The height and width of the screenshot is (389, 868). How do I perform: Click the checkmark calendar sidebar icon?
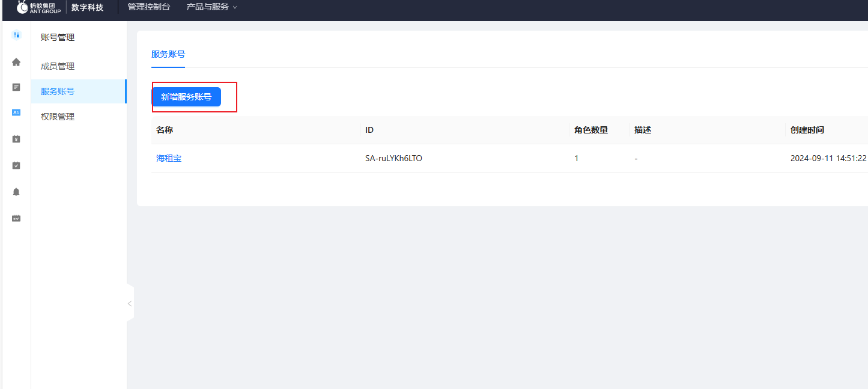pyautogui.click(x=16, y=165)
